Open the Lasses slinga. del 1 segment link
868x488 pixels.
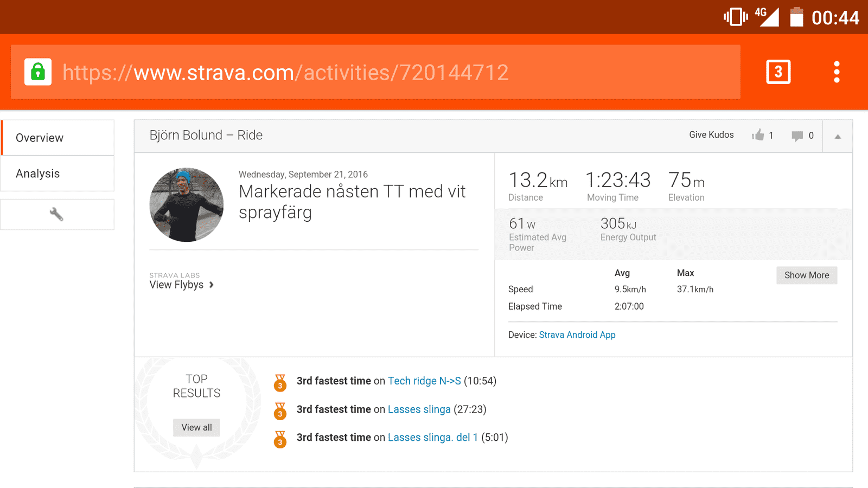point(433,438)
